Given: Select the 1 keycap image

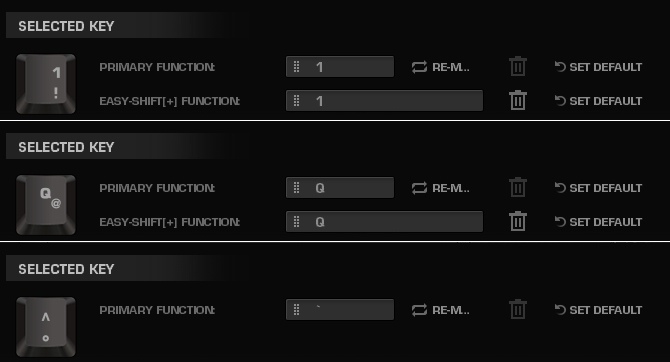Looking at the screenshot, I should click(x=46, y=84).
